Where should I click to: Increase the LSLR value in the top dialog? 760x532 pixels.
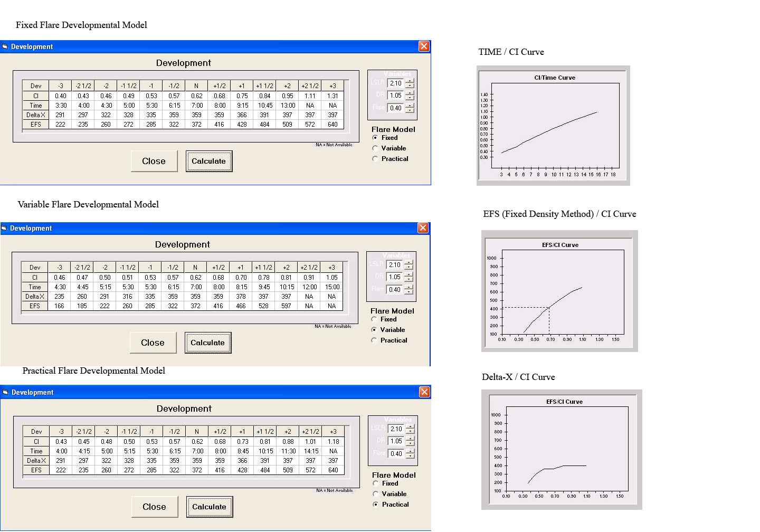(x=410, y=81)
